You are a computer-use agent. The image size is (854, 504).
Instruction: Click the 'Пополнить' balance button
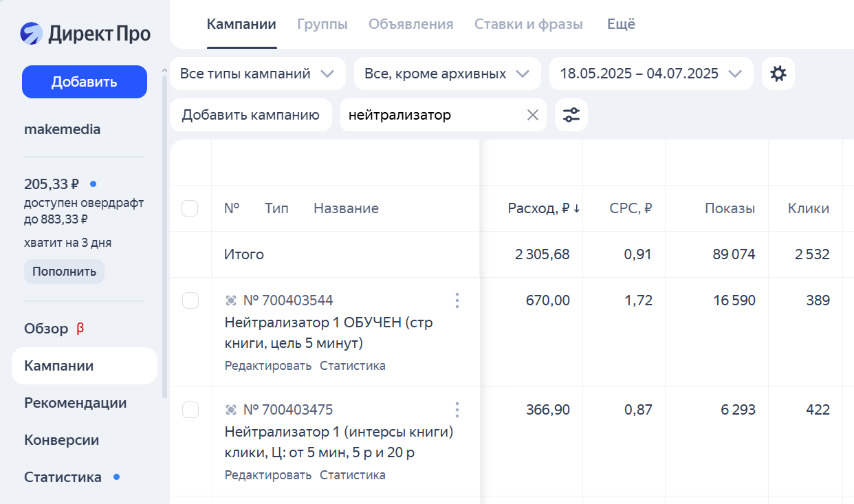click(x=64, y=271)
